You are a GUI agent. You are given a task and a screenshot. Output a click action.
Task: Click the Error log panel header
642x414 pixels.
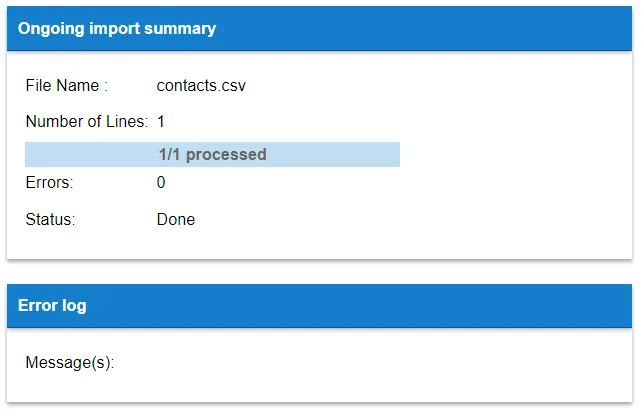click(x=319, y=305)
